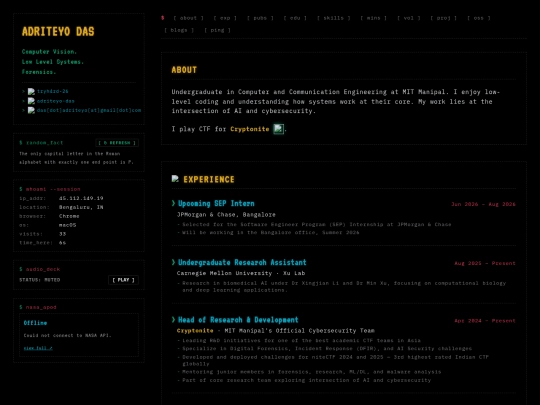Click the broken image icon beside the email
The image size is (540, 405).
[x=31, y=110]
